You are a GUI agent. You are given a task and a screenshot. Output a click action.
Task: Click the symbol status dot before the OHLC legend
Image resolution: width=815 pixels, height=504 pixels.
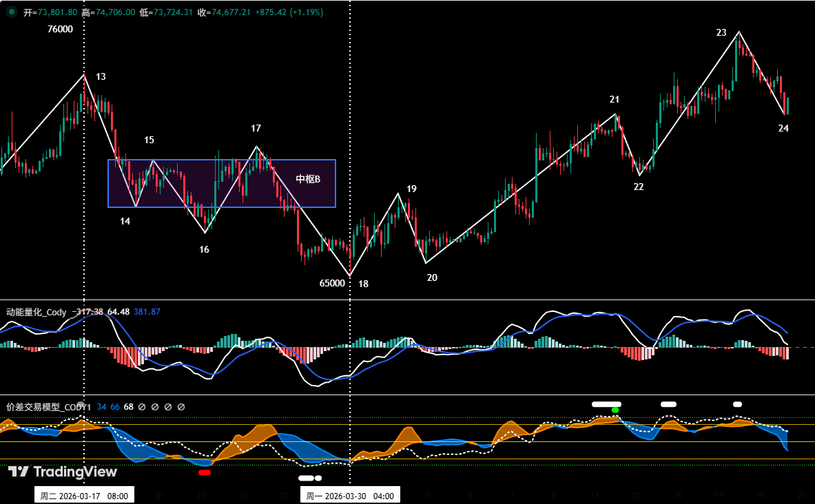[x=12, y=12]
